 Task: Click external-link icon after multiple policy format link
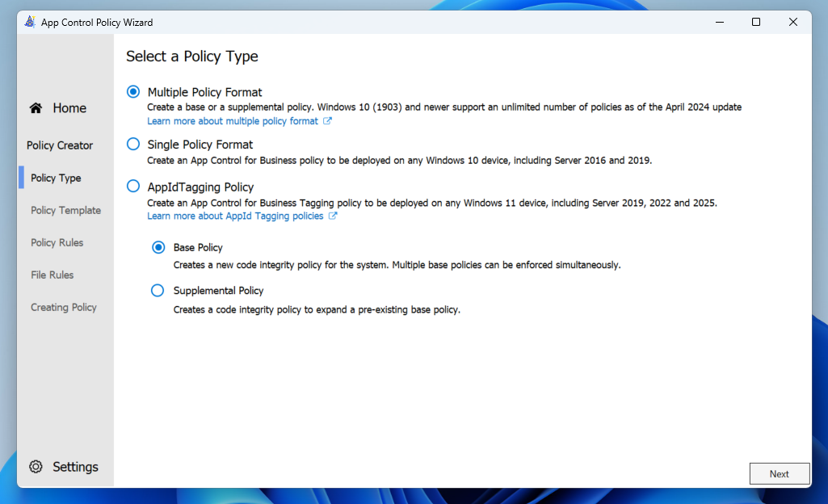pyautogui.click(x=327, y=121)
